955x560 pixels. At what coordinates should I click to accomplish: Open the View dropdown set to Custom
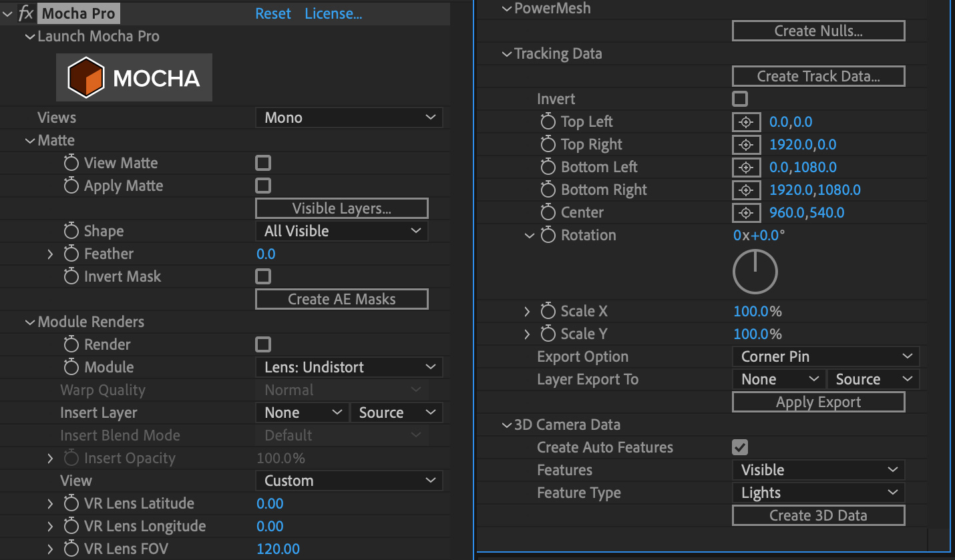[349, 481]
